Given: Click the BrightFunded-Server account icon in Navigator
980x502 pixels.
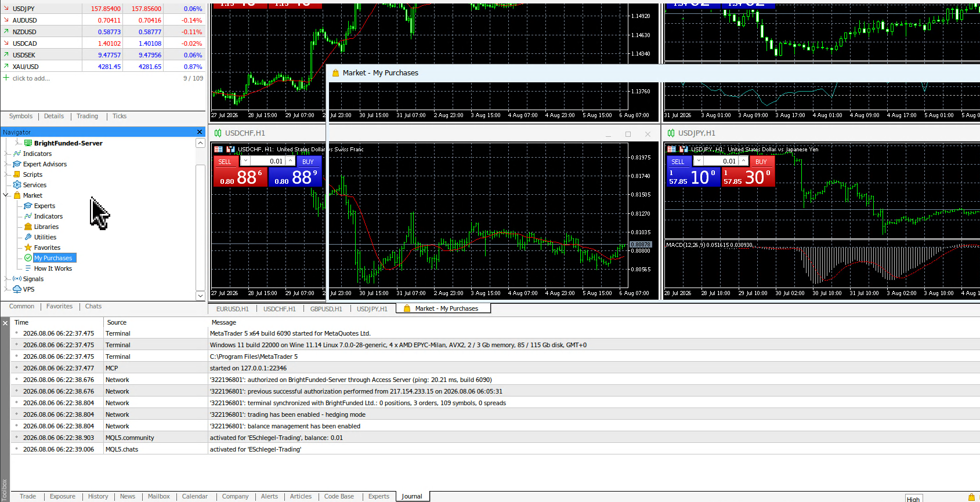Looking at the screenshot, I should tap(28, 143).
